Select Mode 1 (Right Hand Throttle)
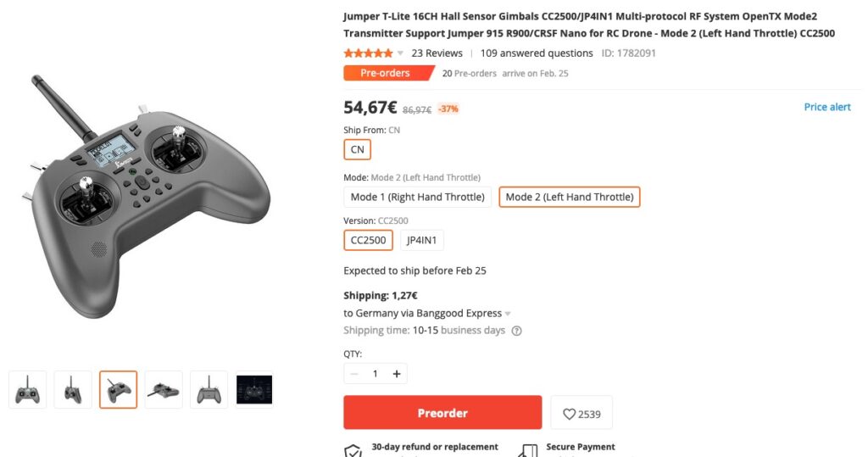868x457 pixels. (x=417, y=197)
